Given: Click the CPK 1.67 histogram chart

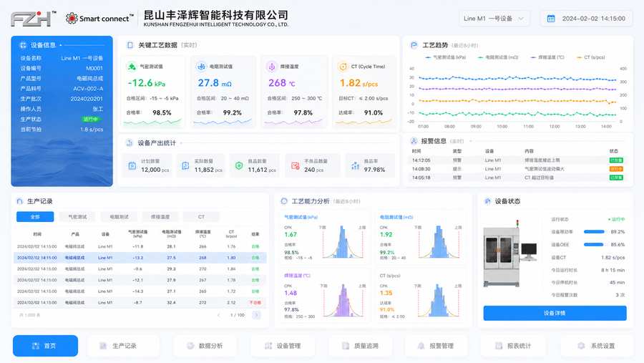Looking at the screenshot, I should coord(343,242).
